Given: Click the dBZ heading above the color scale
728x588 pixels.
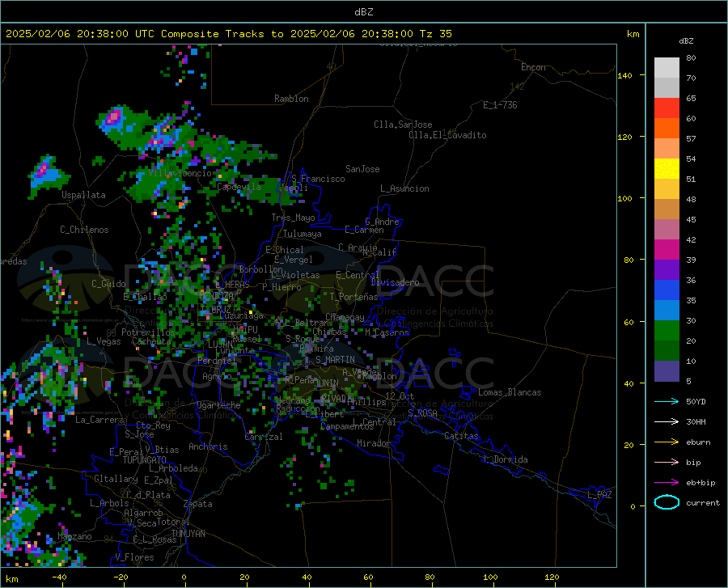Looking at the screenshot, I should (686, 40).
